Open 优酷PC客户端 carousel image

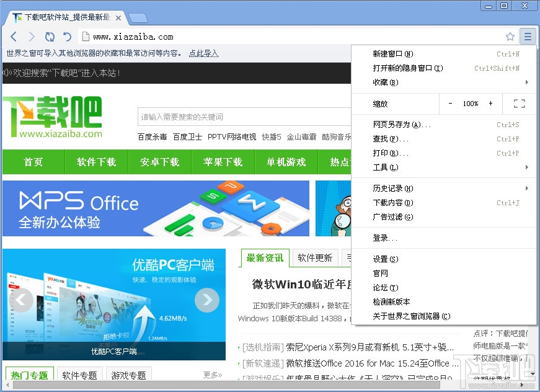point(114,305)
